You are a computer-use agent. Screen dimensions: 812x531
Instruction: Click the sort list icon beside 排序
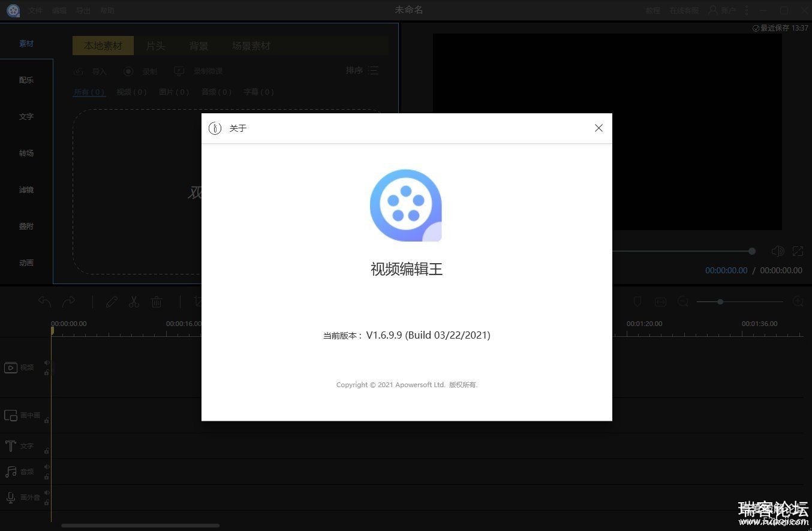[373, 71]
